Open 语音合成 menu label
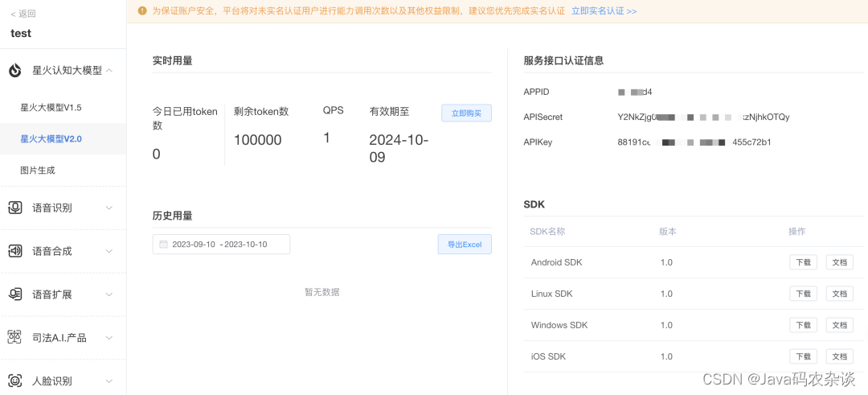Screen dimensions: 868x395 (52, 251)
